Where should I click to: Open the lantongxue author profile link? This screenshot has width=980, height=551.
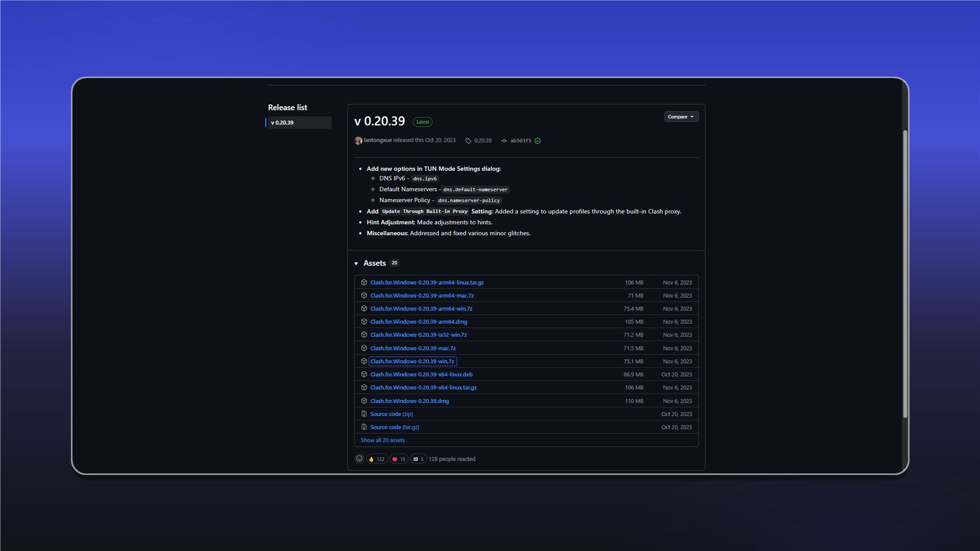377,140
